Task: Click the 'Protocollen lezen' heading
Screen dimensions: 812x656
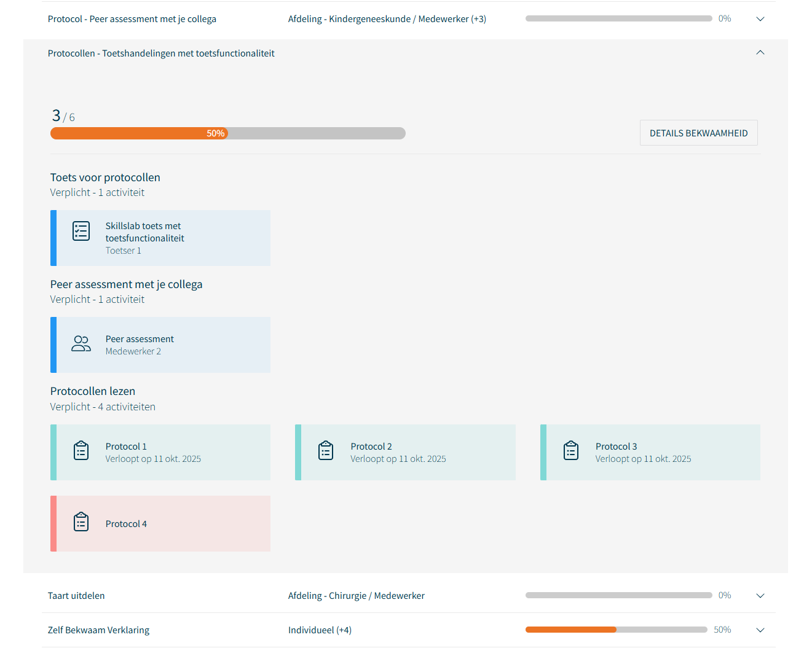Action: [93, 391]
